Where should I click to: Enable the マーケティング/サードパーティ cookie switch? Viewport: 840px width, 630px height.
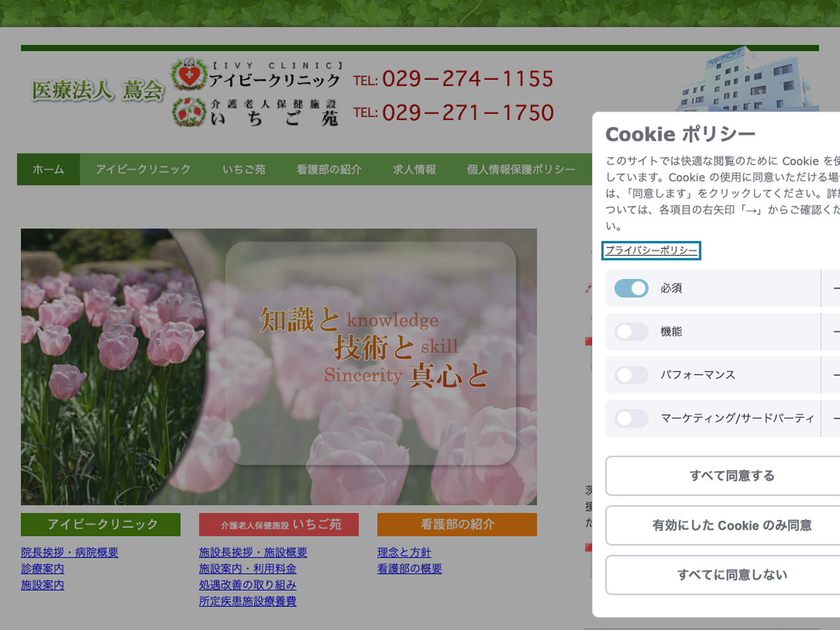tap(631, 419)
